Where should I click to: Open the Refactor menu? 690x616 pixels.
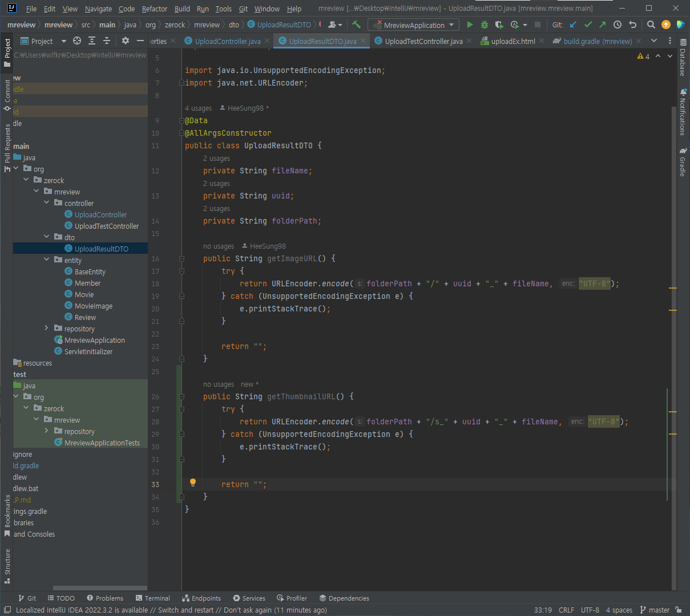pos(155,9)
